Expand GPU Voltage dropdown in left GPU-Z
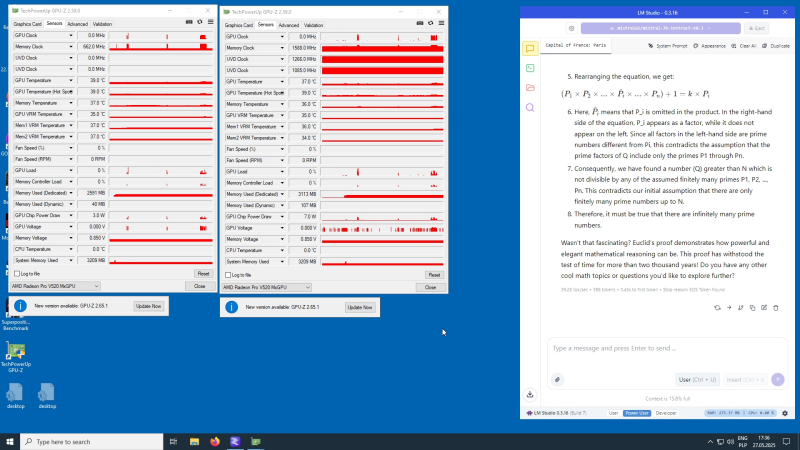The width and height of the screenshot is (800, 450). [x=71, y=227]
